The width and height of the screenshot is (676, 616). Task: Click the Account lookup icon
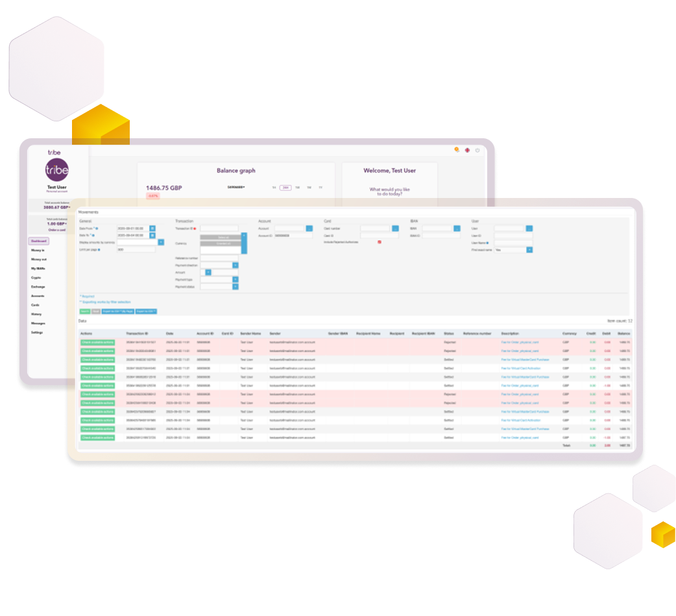tap(308, 227)
